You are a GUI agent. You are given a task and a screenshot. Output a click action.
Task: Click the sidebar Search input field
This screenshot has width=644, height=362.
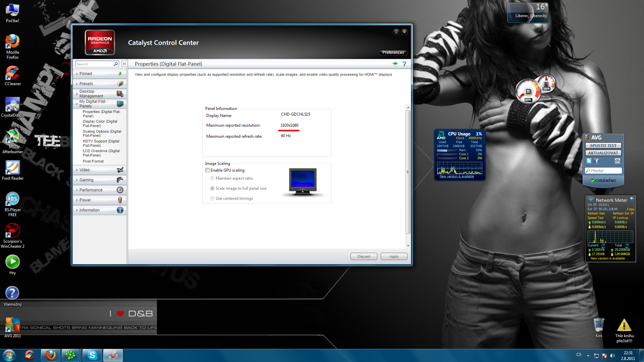tap(94, 64)
